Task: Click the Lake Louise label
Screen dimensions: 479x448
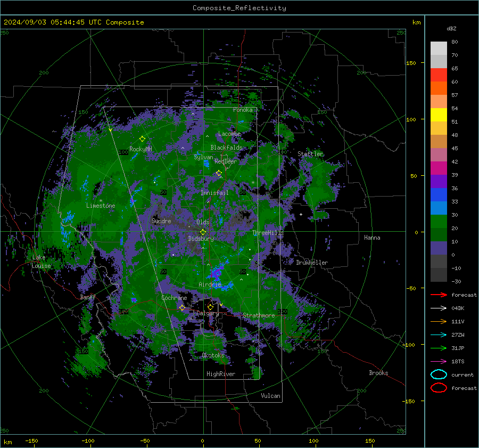Action: pyautogui.click(x=41, y=262)
